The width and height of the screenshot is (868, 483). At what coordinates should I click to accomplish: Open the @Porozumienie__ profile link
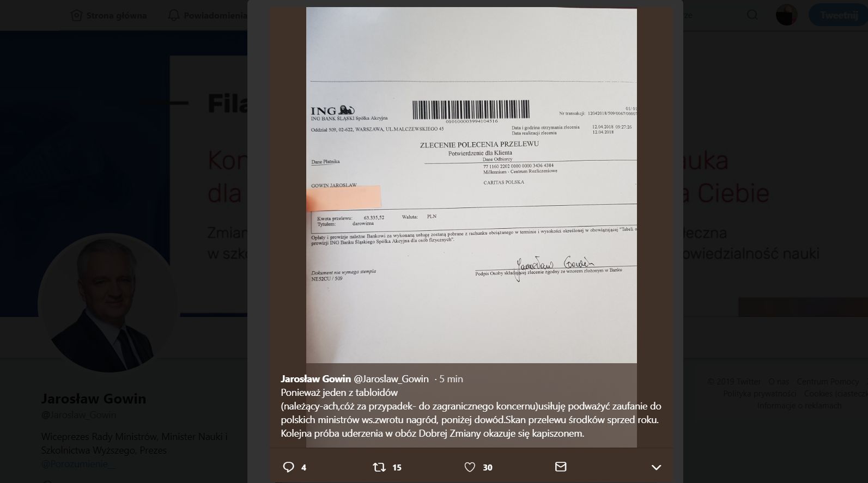(x=78, y=464)
